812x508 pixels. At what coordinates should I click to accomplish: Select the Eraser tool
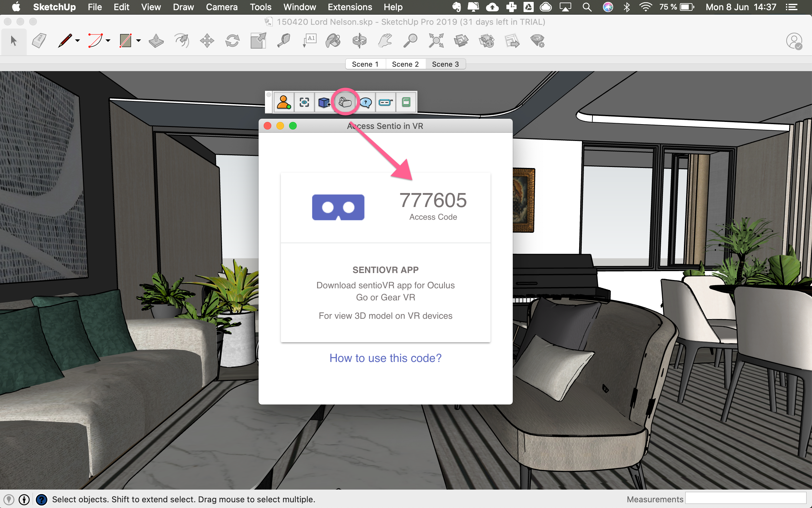tap(39, 41)
